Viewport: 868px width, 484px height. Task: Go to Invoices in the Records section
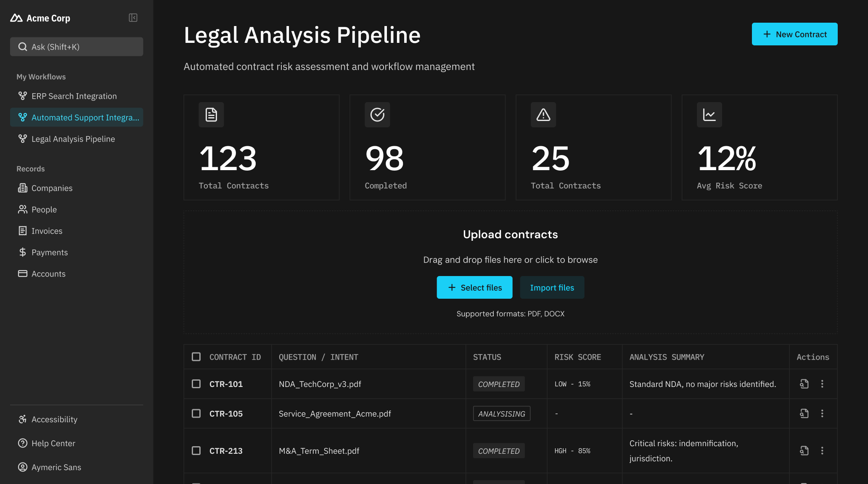(47, 231)
